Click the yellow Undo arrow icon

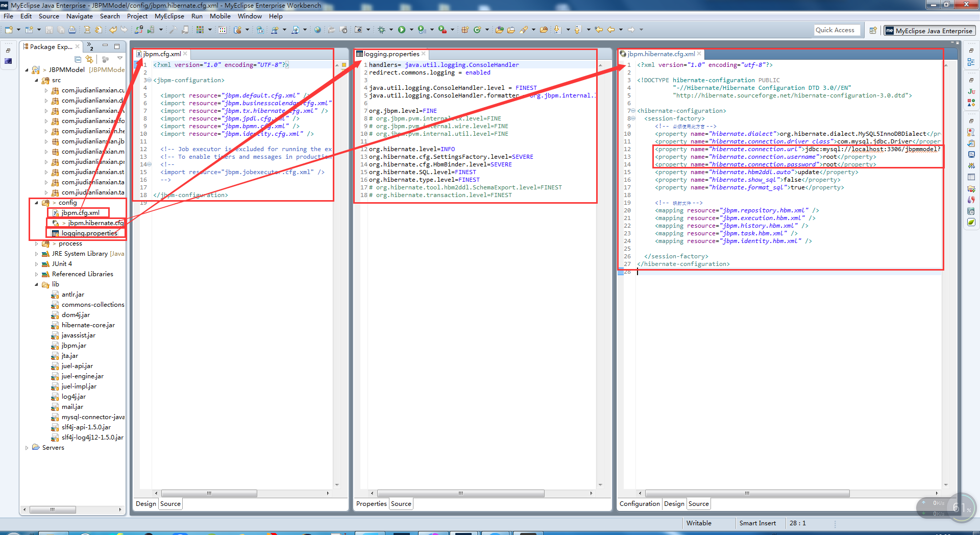click(x=113, y=30)
